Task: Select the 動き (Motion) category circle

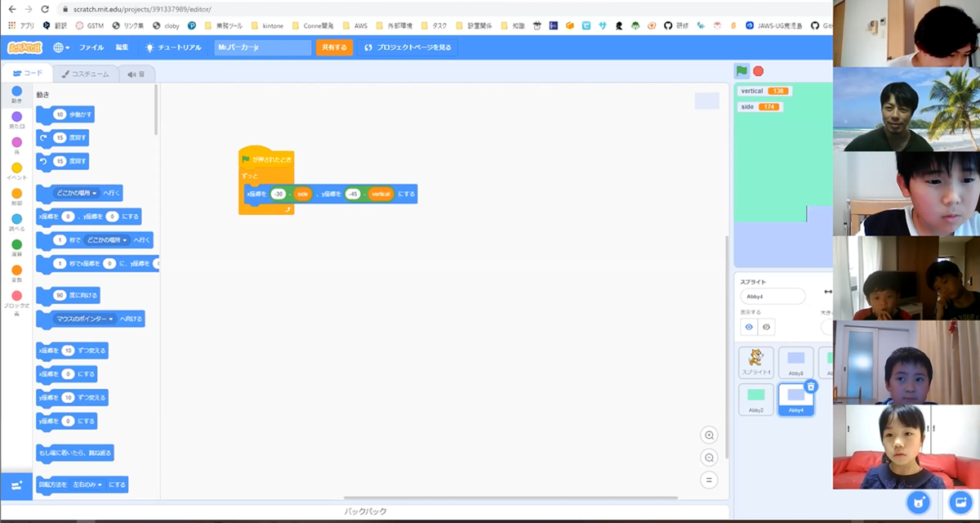Action: tap(16, 92)
